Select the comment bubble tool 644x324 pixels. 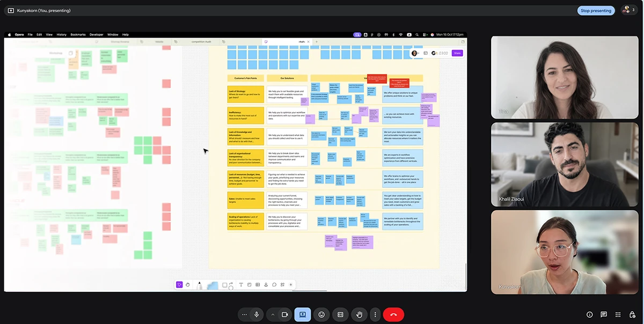(x=274, y=285)
